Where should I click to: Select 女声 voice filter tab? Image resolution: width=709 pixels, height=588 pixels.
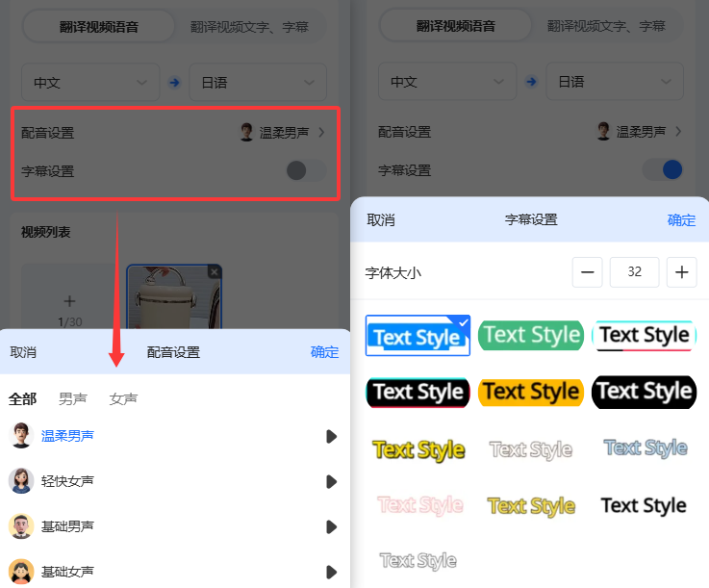point(123,399)
